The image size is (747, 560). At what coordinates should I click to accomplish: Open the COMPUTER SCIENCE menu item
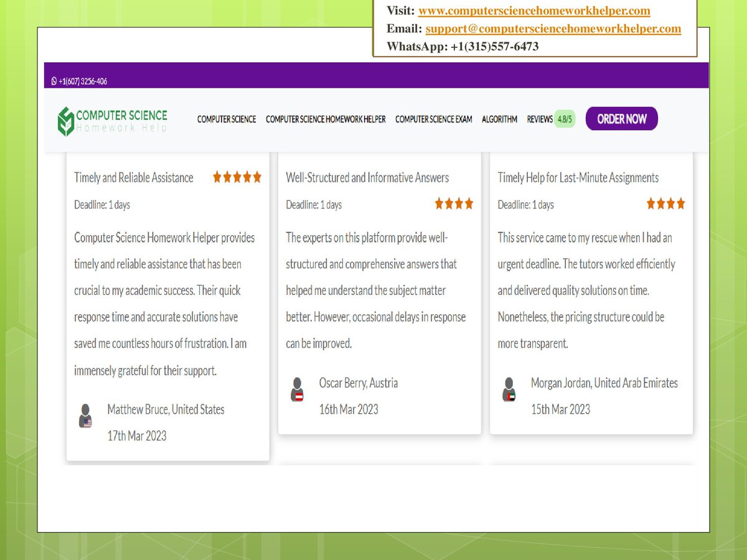coord(227,119)
